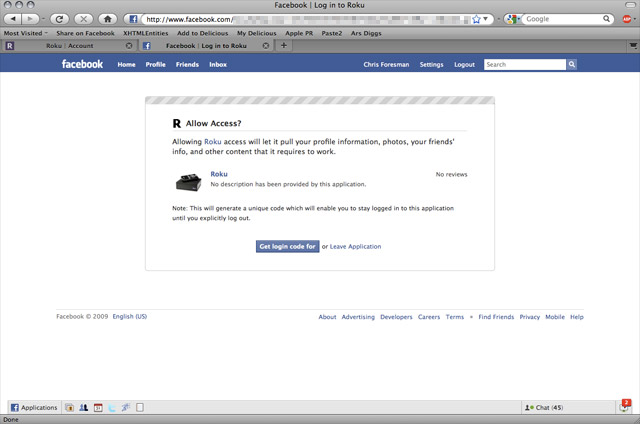Image resolution: width=640 pixels, height=424 pixels.
Task: Click the Roku R logo beside Allow Access
Action: tap(177, 123)
